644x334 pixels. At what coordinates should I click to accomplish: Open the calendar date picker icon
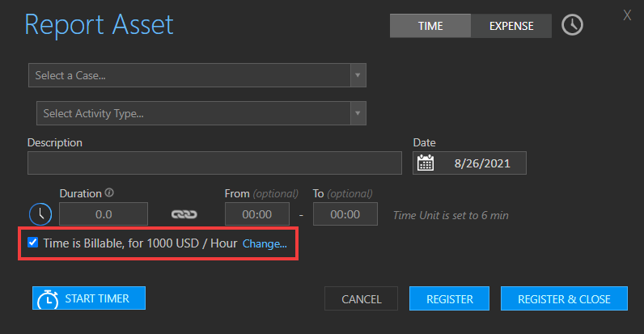(425, 163)
